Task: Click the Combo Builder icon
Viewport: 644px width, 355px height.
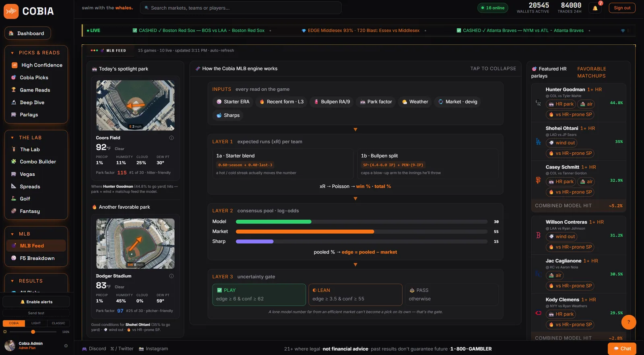Action: (14, 162)
